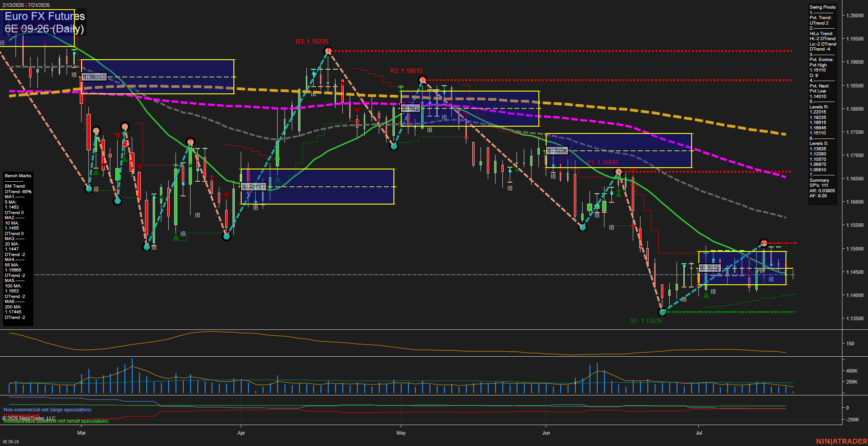Image resolution: width=868 pixels, height=446 pixels.
Task: Click the Euro FX Futures chart title
Action: point(45,16)
